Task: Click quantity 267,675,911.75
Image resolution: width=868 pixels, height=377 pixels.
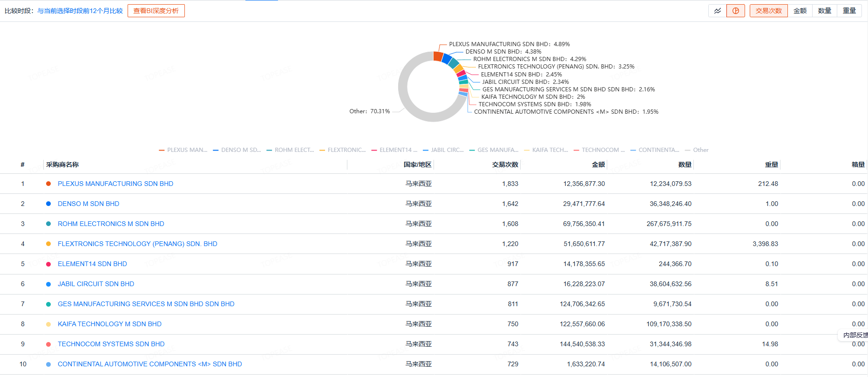Action: pyautogui.click(x=669, y=224)
